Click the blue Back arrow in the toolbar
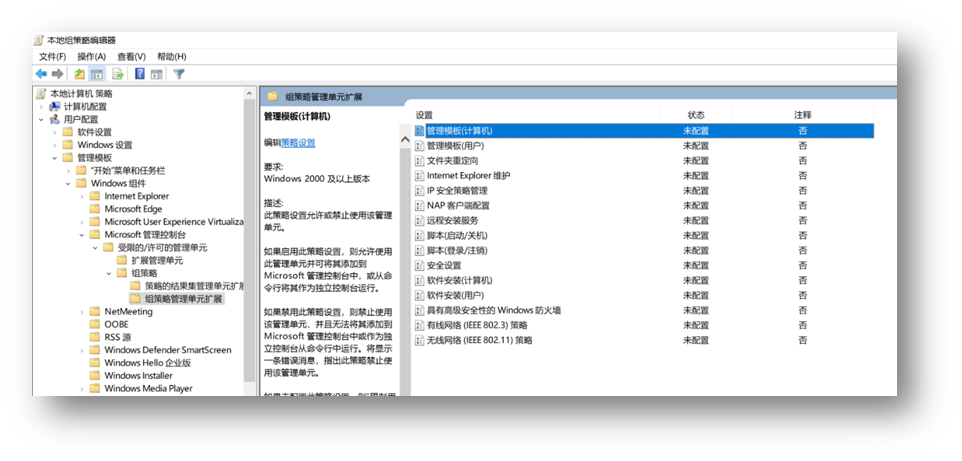962x461 pixels. coord(41,74)
